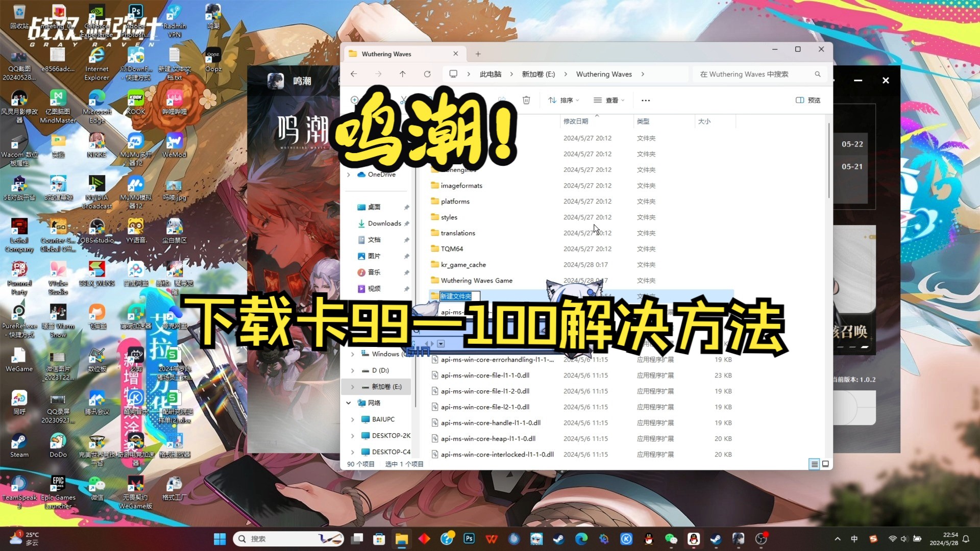980x551 pixels.
Task: Open the View (查看) dropdown
Action: (x=609, y=100)
